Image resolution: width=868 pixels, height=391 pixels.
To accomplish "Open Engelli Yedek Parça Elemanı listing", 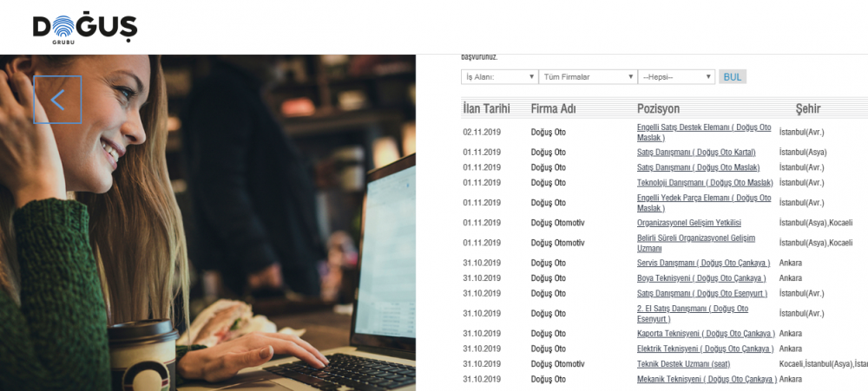I will click(x=704, y=202).
